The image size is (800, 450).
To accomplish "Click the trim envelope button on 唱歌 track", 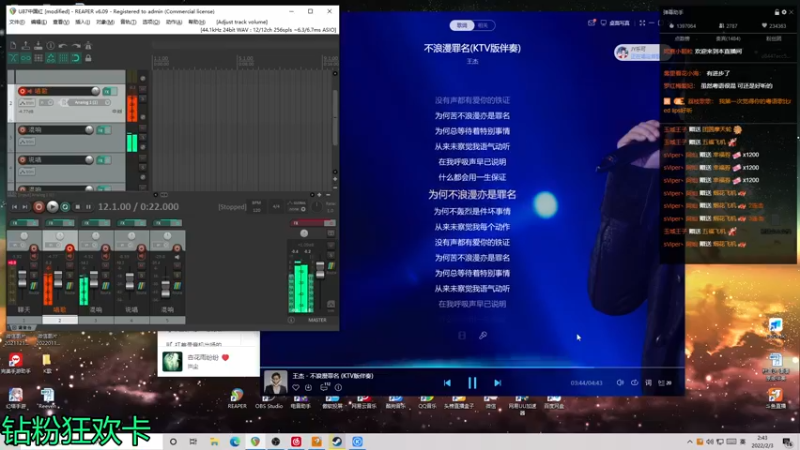I will pyautogui.click(x=27, y=103).
